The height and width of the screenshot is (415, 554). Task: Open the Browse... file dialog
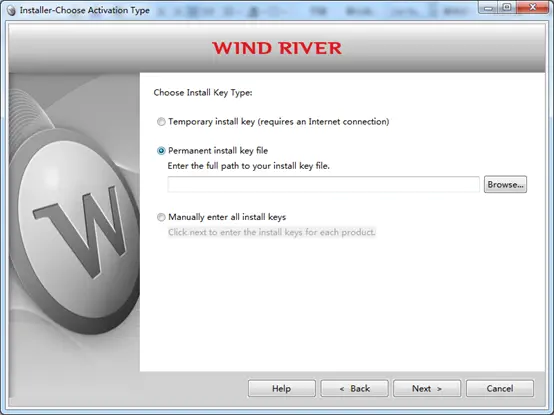point(505,184)
